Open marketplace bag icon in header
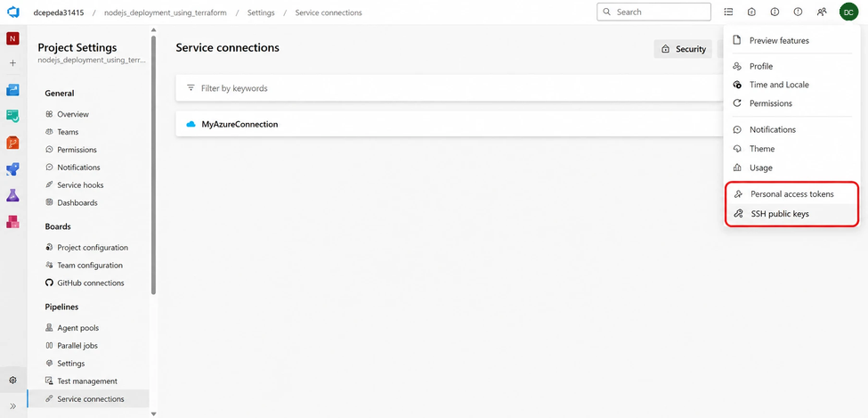Screen dimensions: 868x418 click(x=751, y=12)
